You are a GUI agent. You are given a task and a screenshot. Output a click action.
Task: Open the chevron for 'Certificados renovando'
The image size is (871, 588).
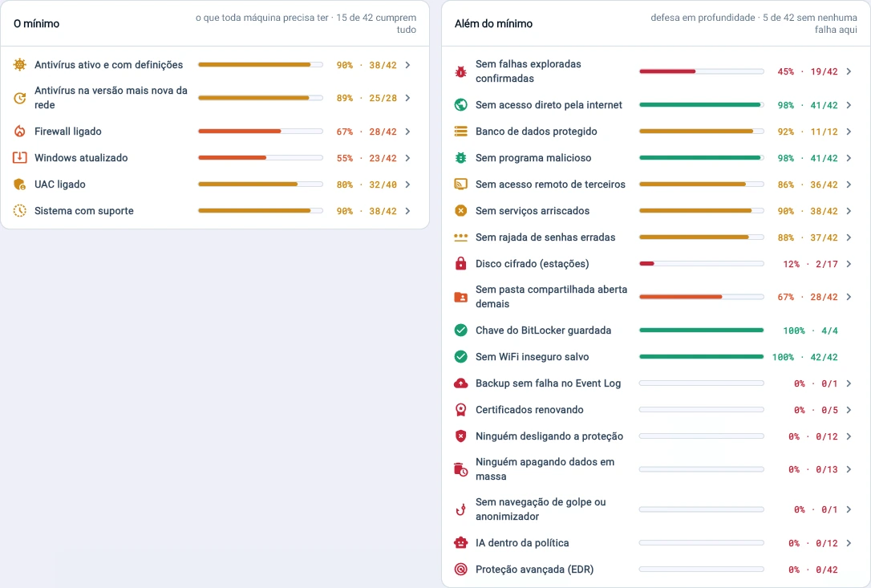coord(849,410)
